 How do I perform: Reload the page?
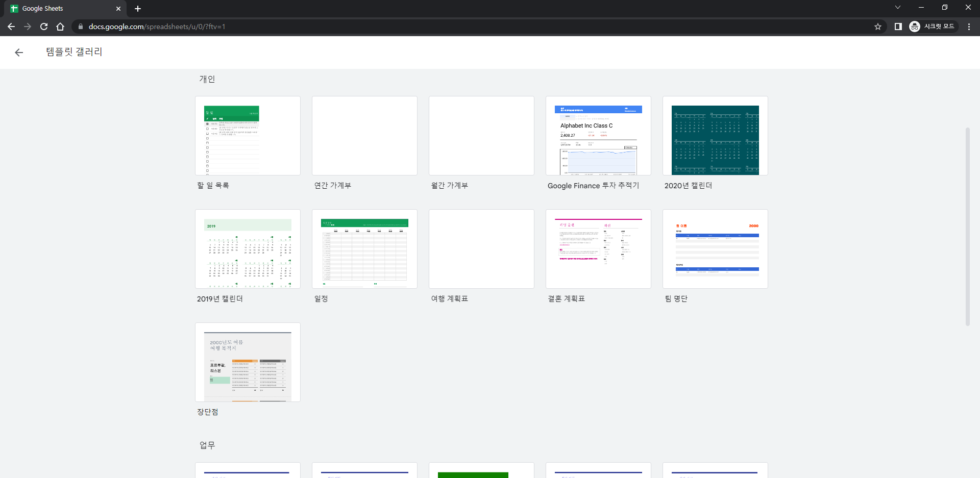44,27
